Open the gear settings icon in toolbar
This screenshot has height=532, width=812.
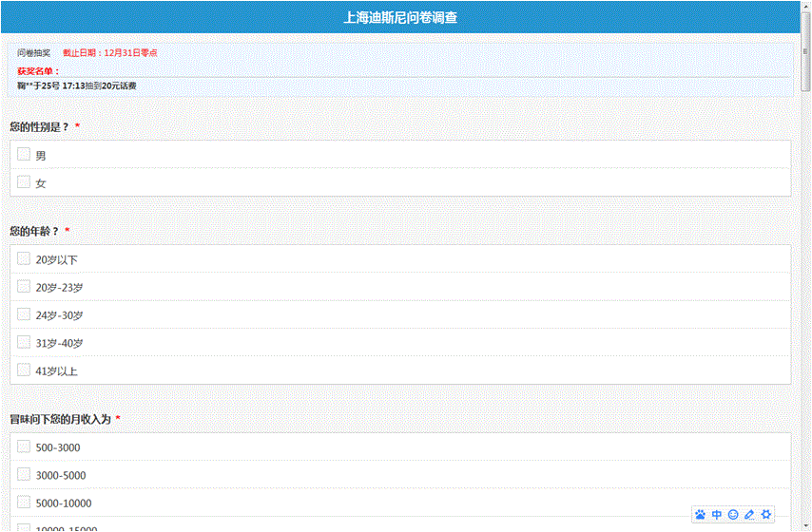tap(766, 514)
